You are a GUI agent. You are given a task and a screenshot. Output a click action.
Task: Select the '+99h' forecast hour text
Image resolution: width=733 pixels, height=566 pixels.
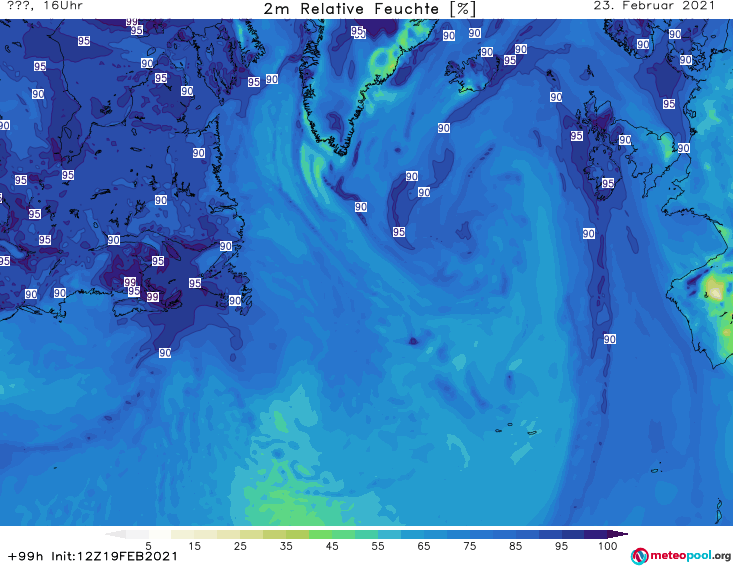26,557
